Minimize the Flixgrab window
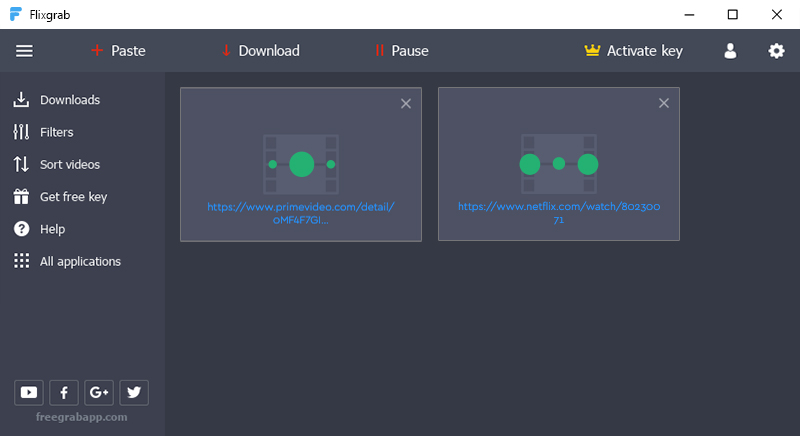 tap(689, 14)
